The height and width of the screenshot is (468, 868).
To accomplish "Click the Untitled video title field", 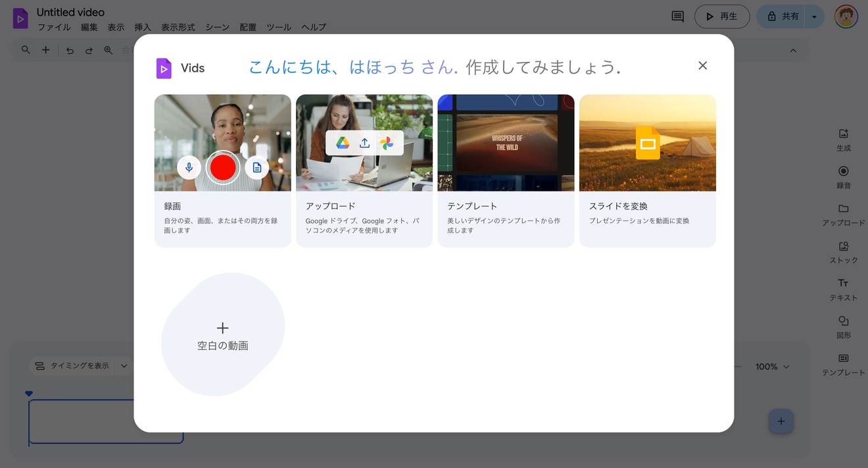I will click(x=70, y=12).
